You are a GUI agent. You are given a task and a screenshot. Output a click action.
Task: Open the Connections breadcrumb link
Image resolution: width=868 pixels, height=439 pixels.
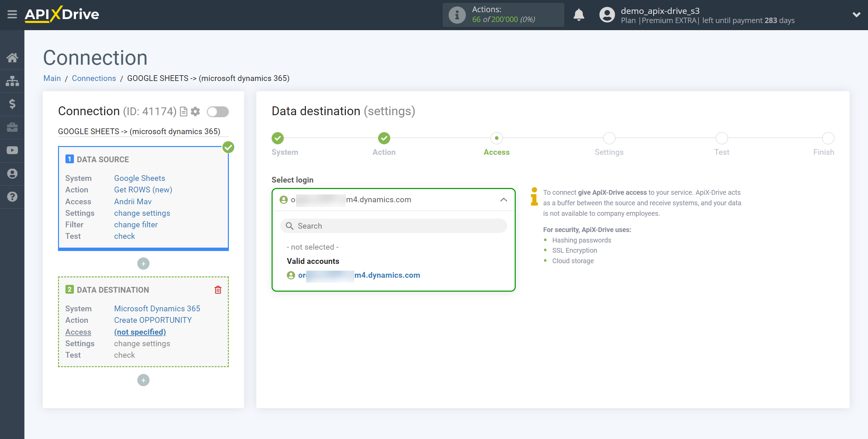[94, 78]
